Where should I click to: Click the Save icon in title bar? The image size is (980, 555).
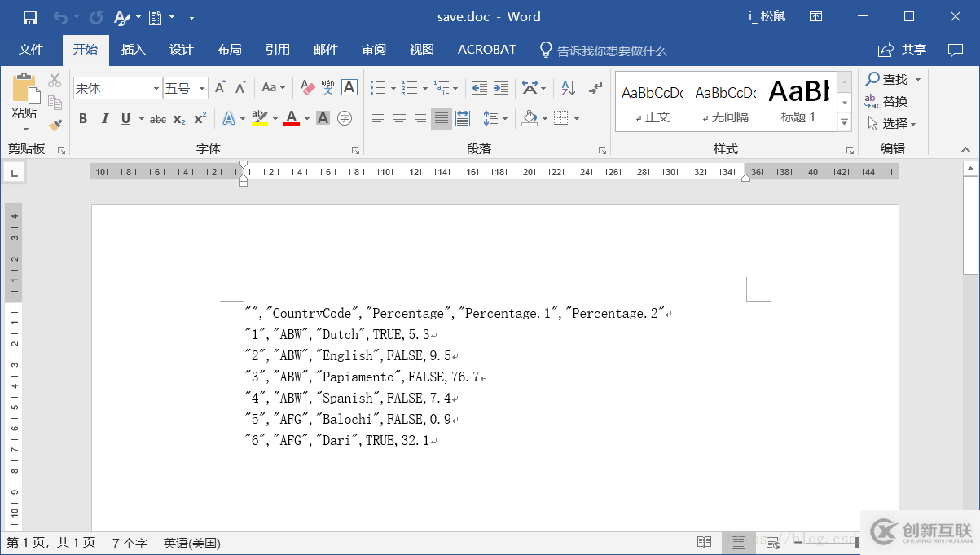click(x=30, y=17)
